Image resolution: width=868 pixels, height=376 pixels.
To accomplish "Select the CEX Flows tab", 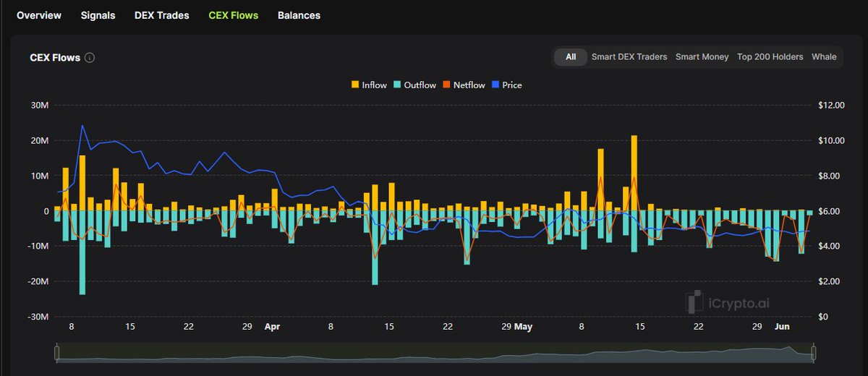I will pyautogui.click(x=233, y=15).
